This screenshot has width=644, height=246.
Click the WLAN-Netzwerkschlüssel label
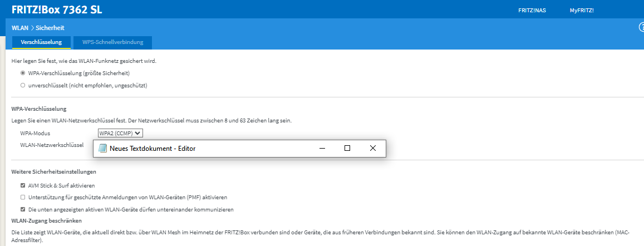coord(52,145)
